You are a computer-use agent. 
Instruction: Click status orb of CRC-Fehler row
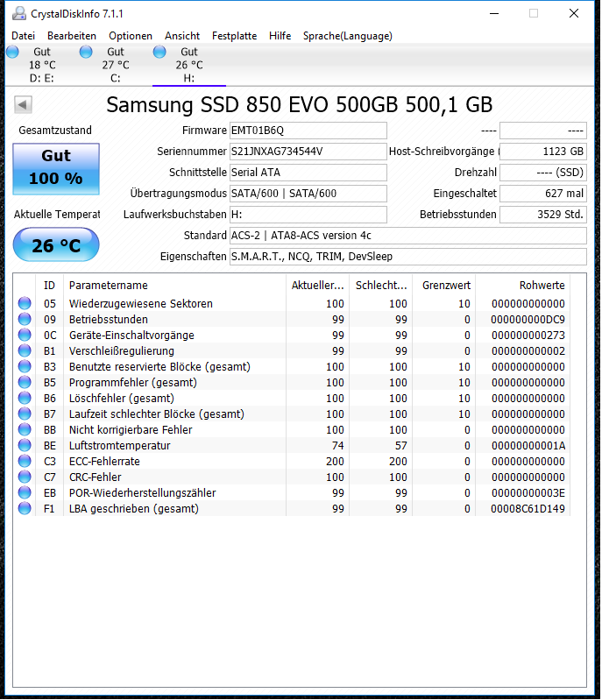tap(25, 477)
